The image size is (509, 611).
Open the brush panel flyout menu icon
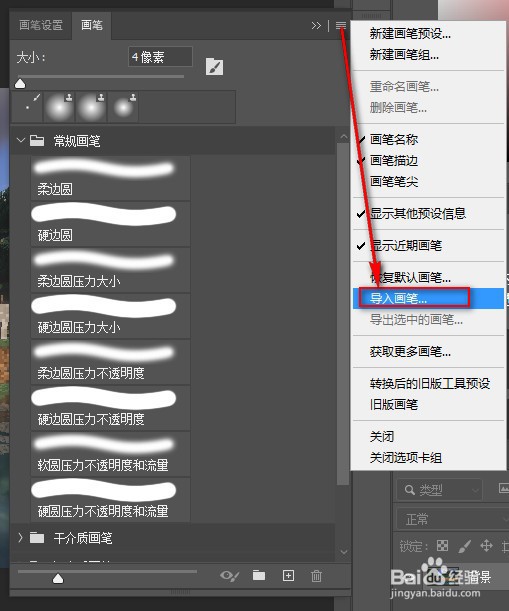click(x=341, y=26)
